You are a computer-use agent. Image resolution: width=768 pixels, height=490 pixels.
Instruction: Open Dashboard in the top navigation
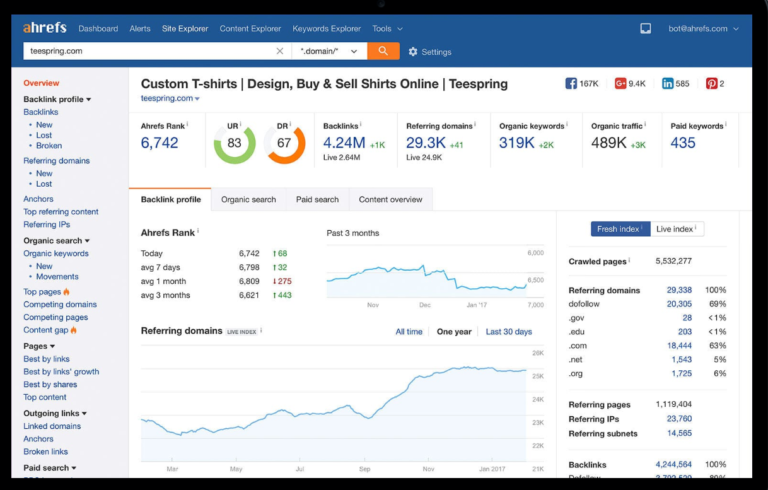coord(98,28)
